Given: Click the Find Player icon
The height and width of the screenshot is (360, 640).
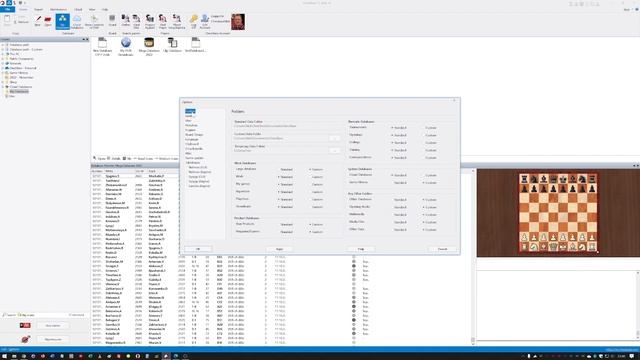Looking at the screenshot, I should [x=162, y=21].
